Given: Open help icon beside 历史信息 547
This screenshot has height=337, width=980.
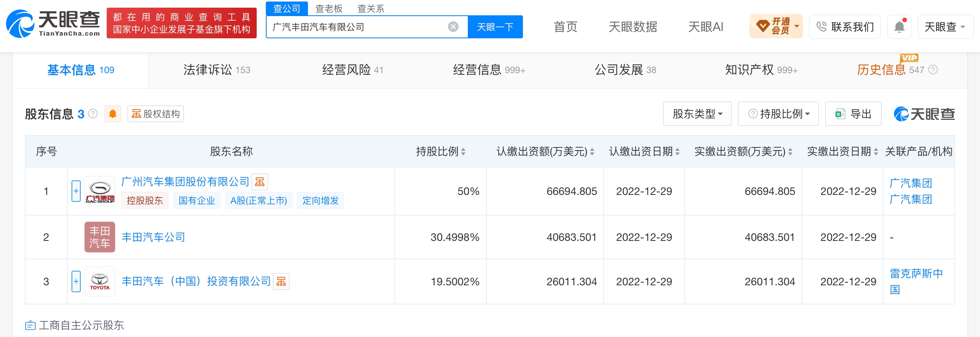Looking at the screenshot, I should tap(933, 70).
